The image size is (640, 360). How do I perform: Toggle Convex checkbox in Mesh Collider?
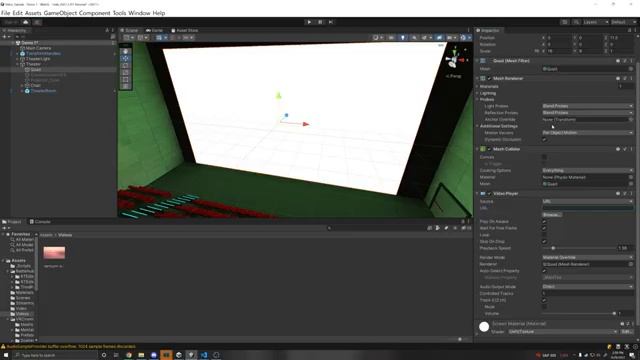[x=544, y=157]
